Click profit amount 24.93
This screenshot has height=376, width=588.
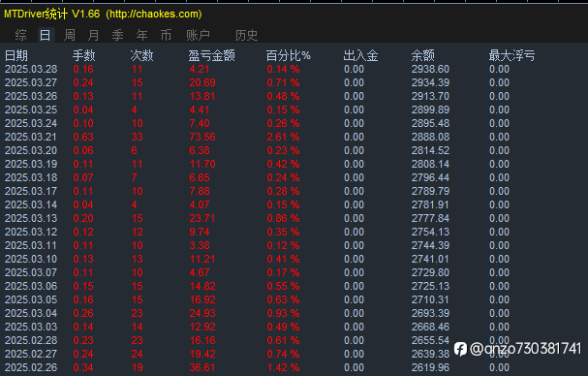click(x=202, y=313)
